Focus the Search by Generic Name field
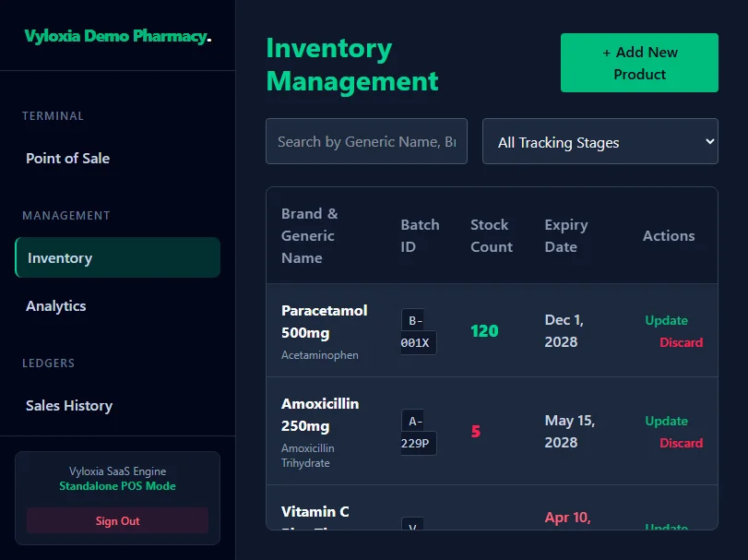This screenshot has width=748, height=560. point(366,141)
